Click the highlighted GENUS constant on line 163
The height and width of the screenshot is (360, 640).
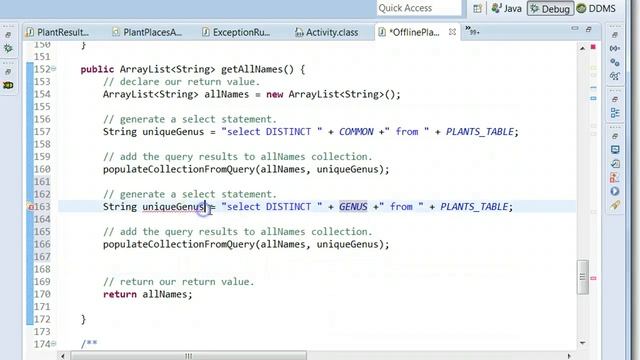tap(353, 207)
